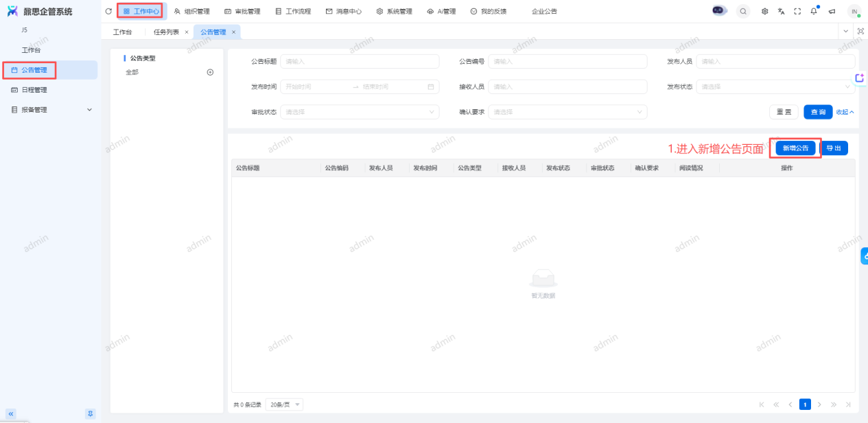Open settings via the gear icon
This screenshot has width=868, height=423.
click(765, 12)
